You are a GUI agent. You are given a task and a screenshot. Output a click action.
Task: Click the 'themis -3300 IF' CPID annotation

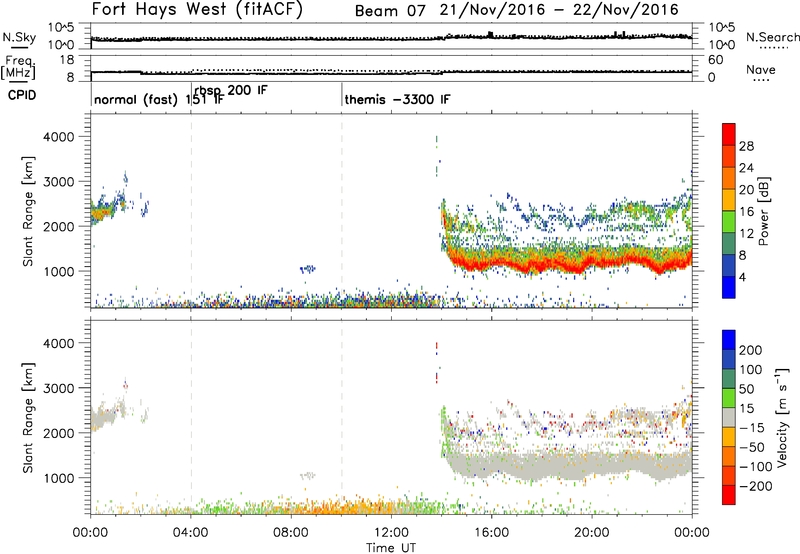pyautogui.click(x=397, y=99)
